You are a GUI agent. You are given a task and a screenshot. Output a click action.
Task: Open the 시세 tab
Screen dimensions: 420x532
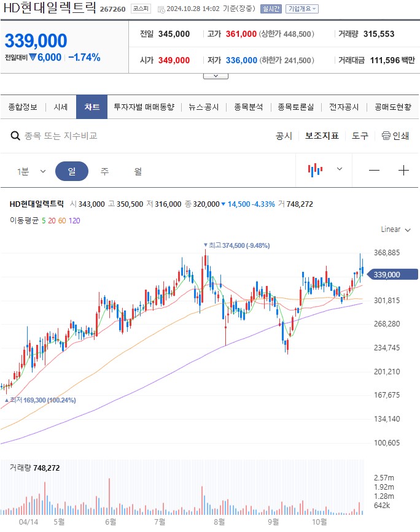[x=61, y=107]
